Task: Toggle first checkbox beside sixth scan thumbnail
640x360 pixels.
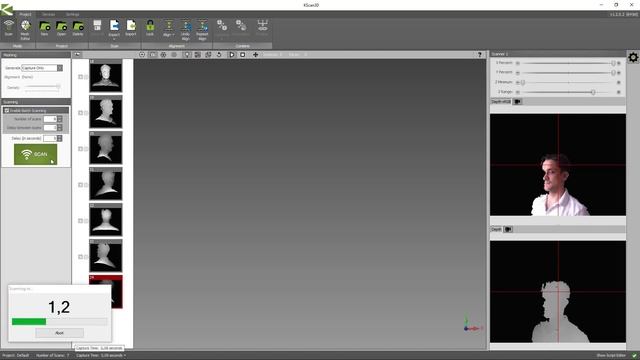Action: click(80, 256)
